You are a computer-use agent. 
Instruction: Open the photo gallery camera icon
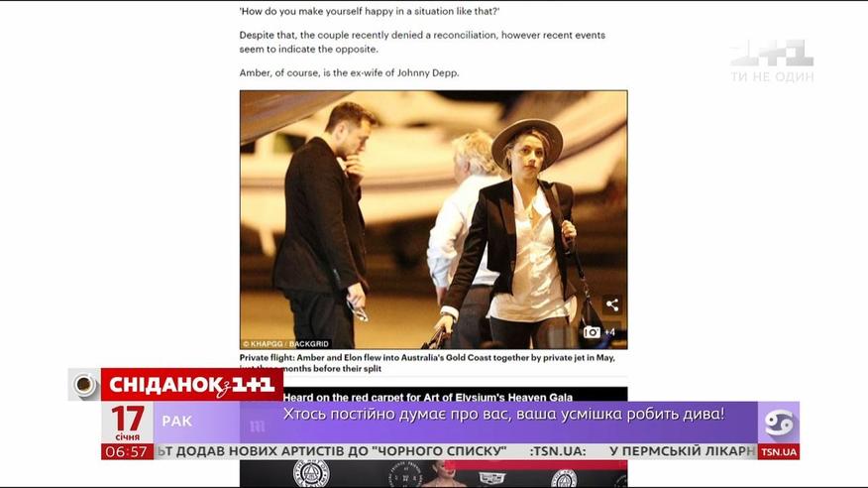pos(592,332)
